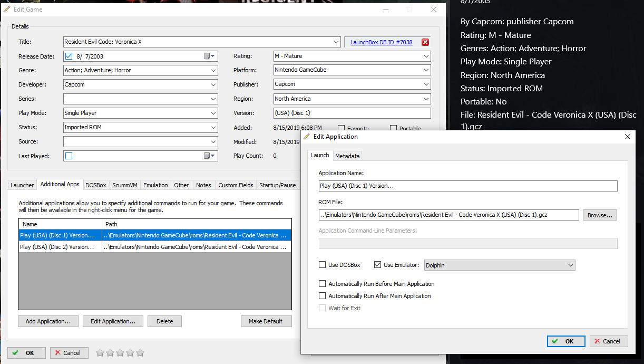Open the Release Date calendar picker
Viewport: 644px width, 364px height.
point(210,56)
